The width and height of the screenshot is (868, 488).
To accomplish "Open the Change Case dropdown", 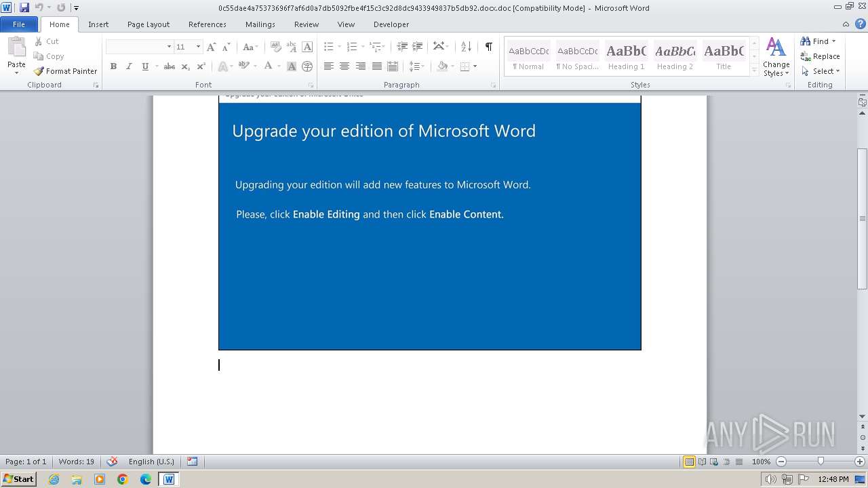I will click(250, 47).
